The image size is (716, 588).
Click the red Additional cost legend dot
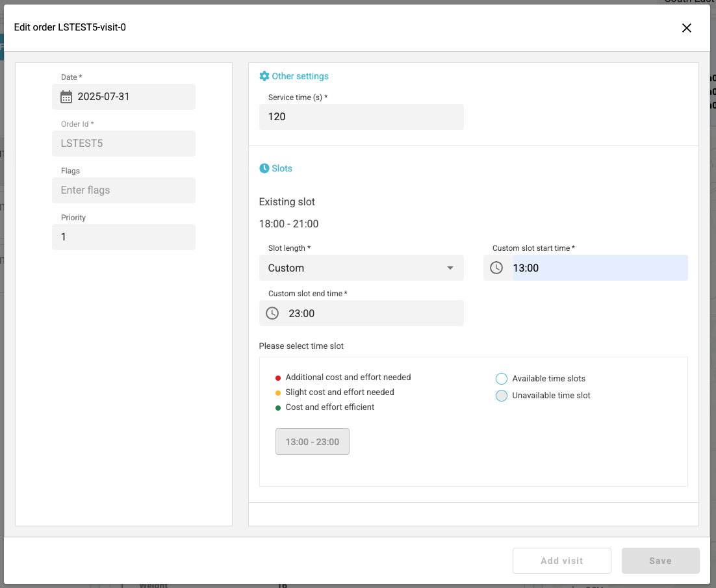pos(278,377)
